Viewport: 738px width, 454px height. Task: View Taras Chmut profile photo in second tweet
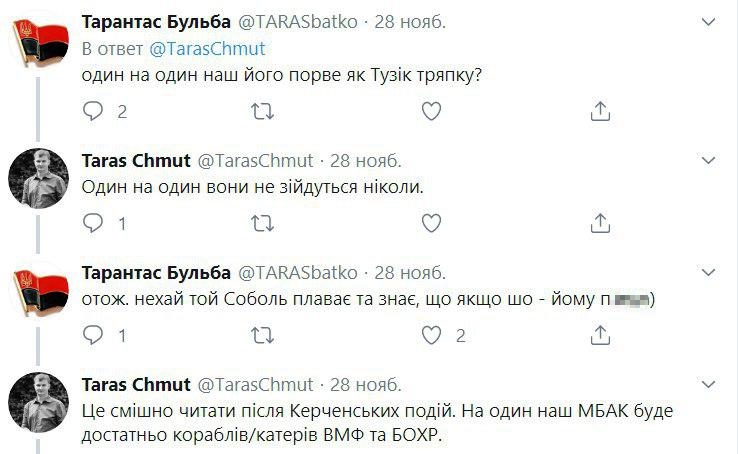(x=38, y=181)
